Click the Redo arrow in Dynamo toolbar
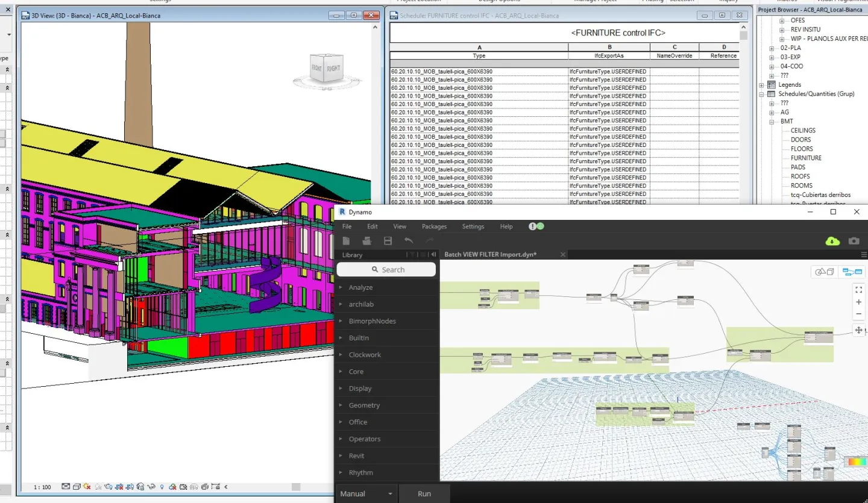The width and height of the screenshot is (868, 503). (x=430, y=241)
